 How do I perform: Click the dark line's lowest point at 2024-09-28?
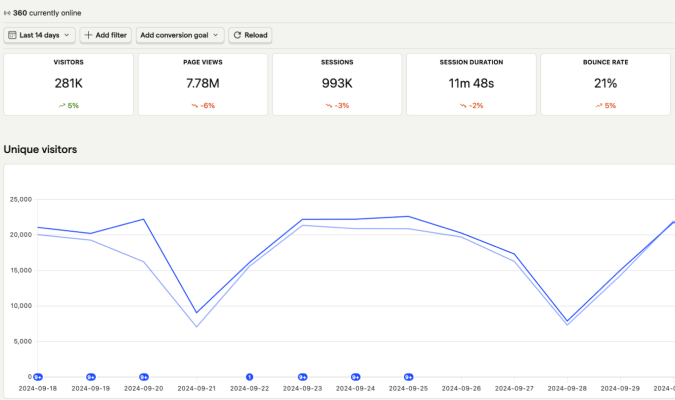(567, 321)
